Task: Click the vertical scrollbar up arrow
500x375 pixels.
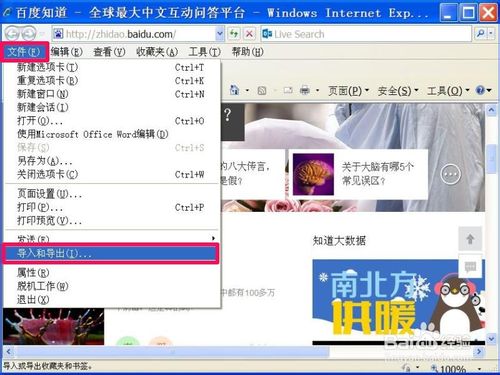Action: tap(492, 110)
